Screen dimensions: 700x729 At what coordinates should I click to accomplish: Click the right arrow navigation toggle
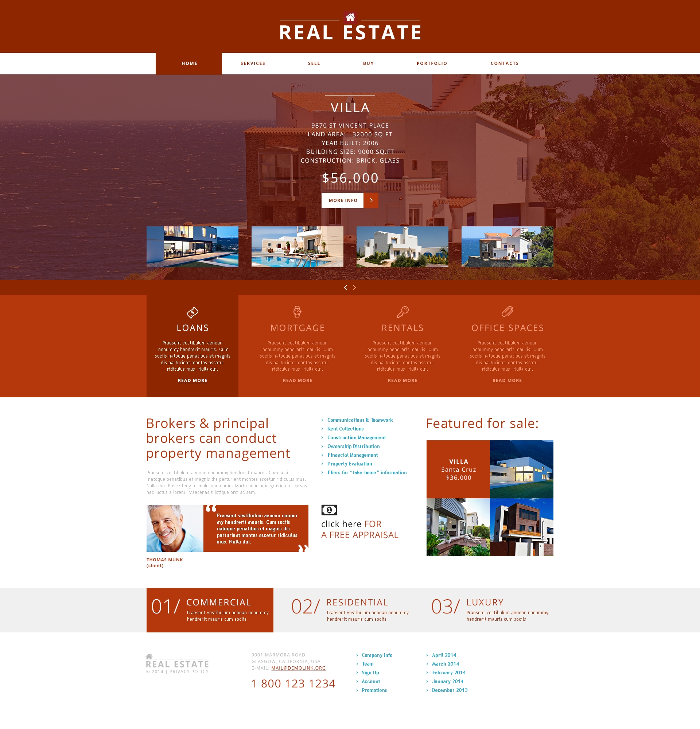click(354, 287)
